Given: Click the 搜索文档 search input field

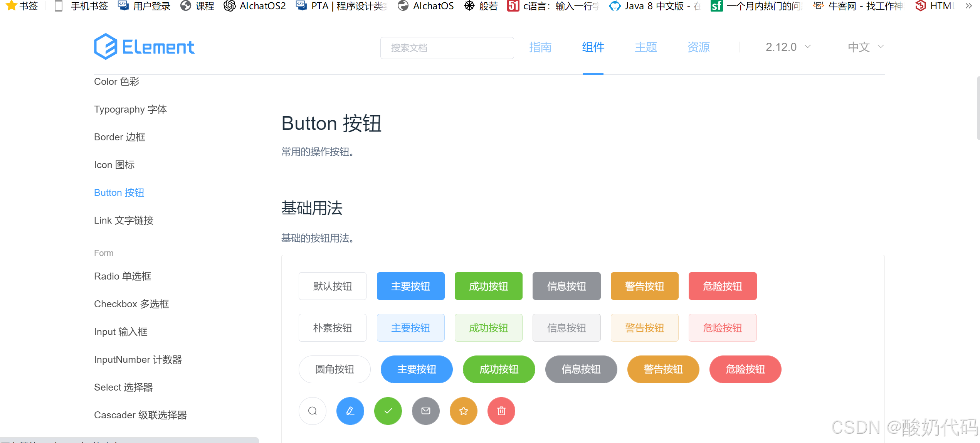Looking at the screenshot, I should click(x=447, y=48).
